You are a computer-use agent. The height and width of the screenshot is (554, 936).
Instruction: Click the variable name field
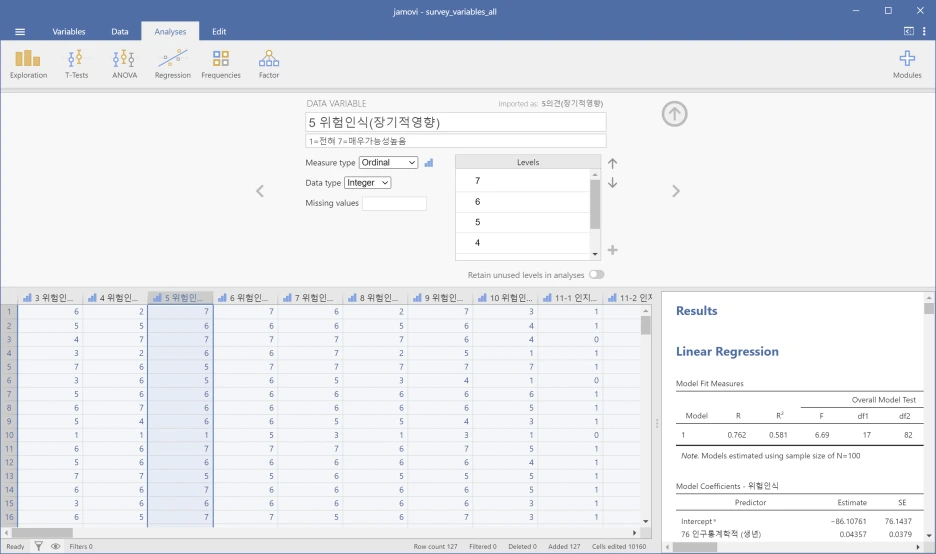point(455,122)
